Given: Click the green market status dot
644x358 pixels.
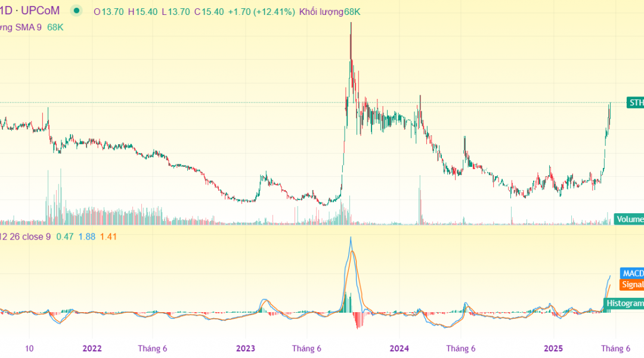Looking at the screenshot, I should click(76, 10).
